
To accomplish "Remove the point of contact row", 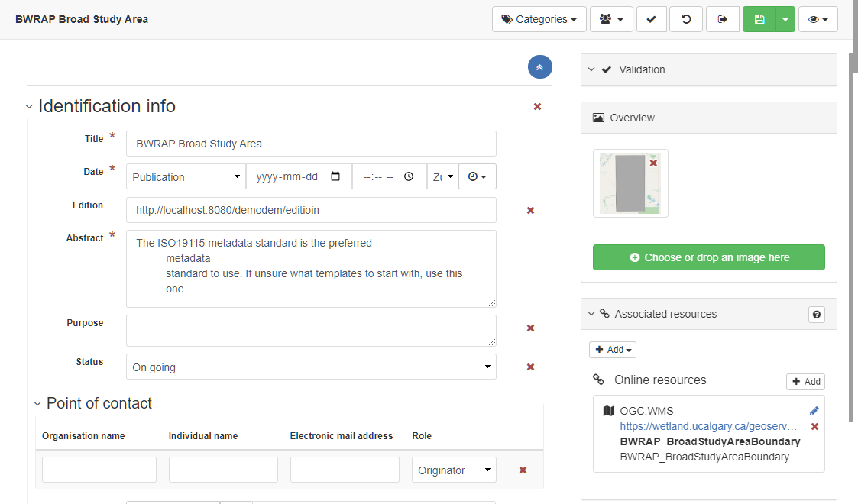I will click(x=523, y=470).
